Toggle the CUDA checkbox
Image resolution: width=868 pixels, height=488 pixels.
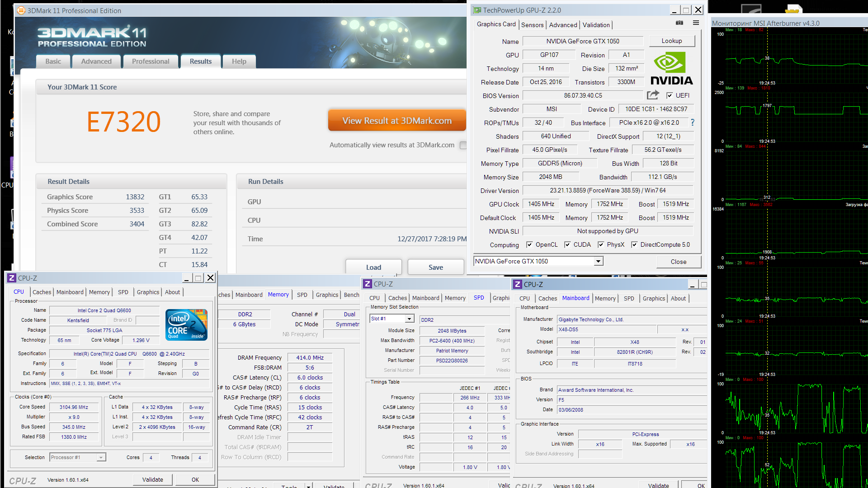[567, 244]
